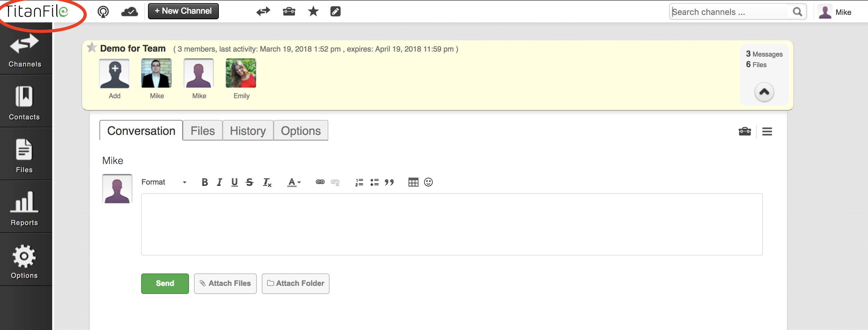Insert a link with the link icon

tap(320, 182)
